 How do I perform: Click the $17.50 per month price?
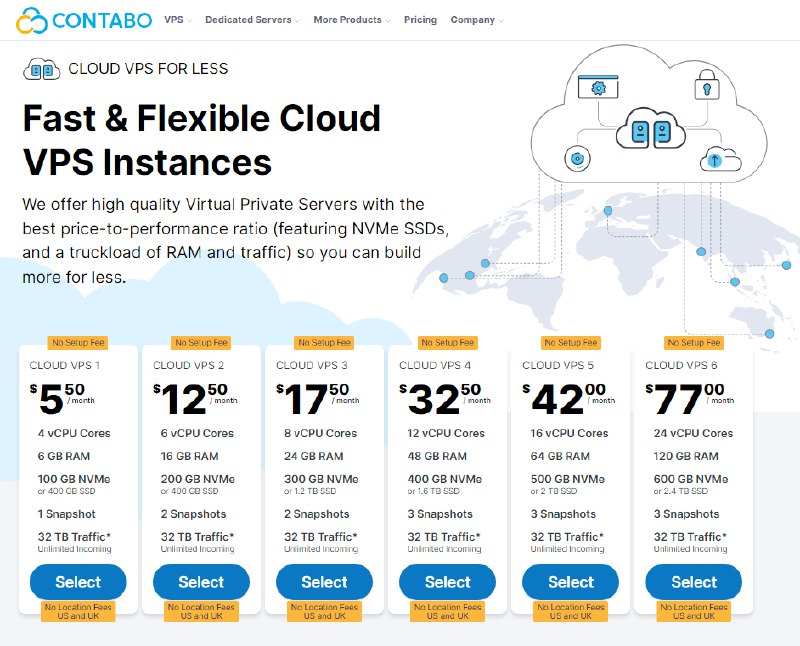[318, 399]
